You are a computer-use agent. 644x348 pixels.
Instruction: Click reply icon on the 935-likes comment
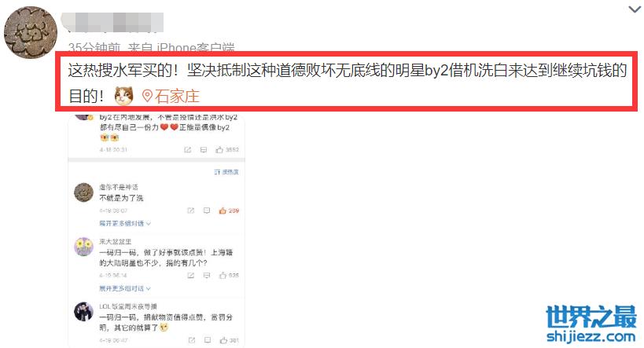tap(207, 276)
